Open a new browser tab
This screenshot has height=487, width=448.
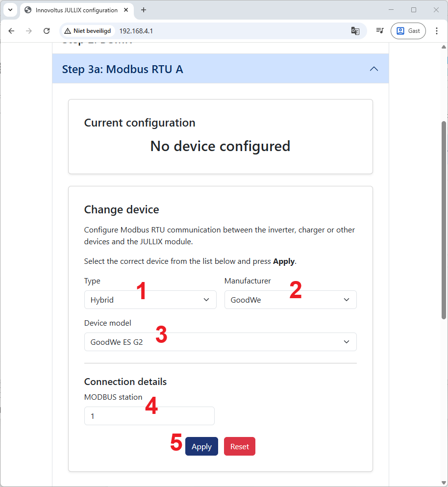coord(144,10)
